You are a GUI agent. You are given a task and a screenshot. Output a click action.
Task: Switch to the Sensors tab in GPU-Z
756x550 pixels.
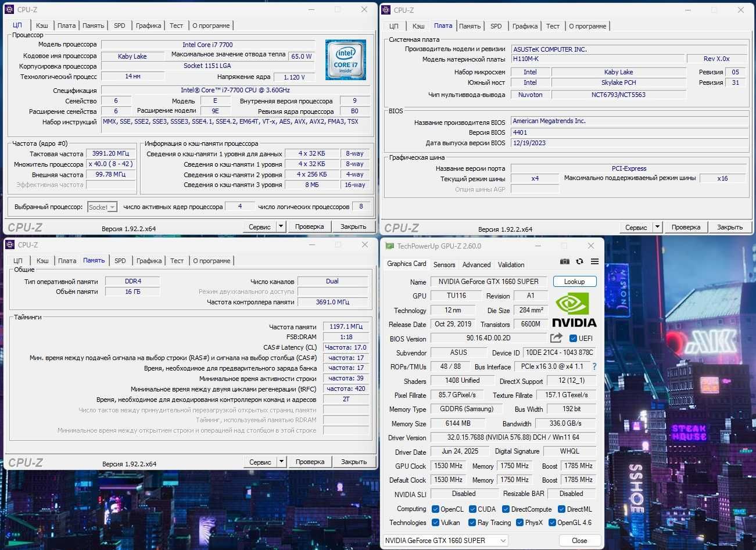tap(445, 264)
